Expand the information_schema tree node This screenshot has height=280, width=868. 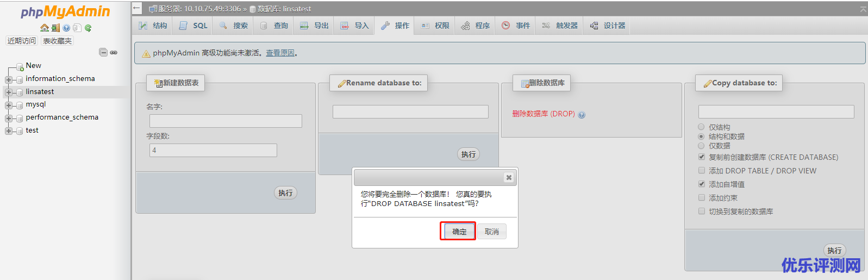click(8, 79)
